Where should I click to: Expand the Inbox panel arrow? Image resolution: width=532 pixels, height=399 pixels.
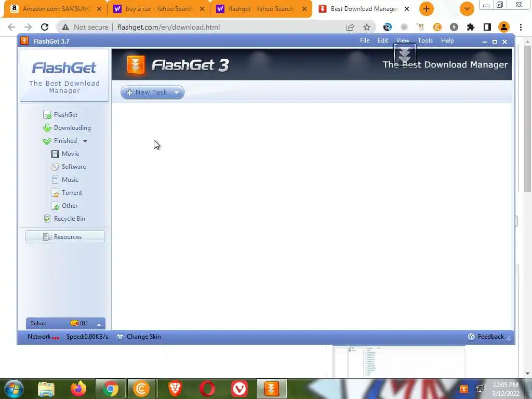tap(99, 324)
